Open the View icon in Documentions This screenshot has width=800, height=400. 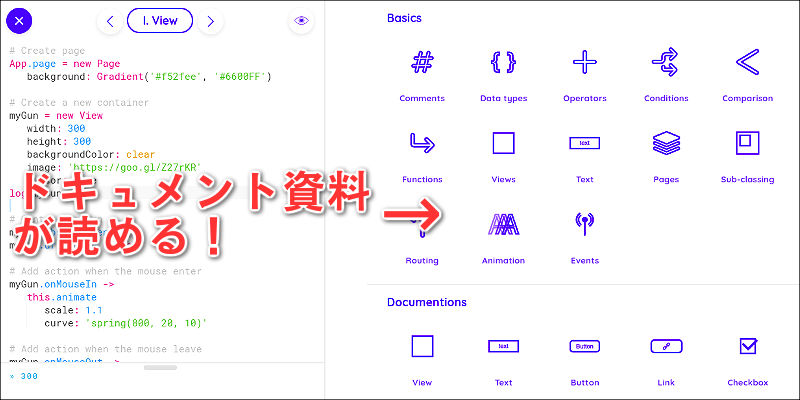(x=422, y=346)
